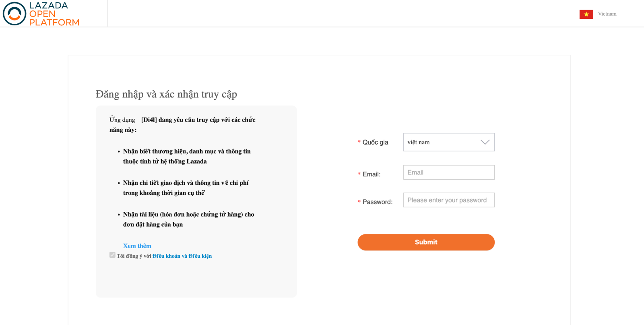The height and width of the screenshot is (325, 644).
Task: Open the Vietnam country selector in the header
Action: click(607, 14)
